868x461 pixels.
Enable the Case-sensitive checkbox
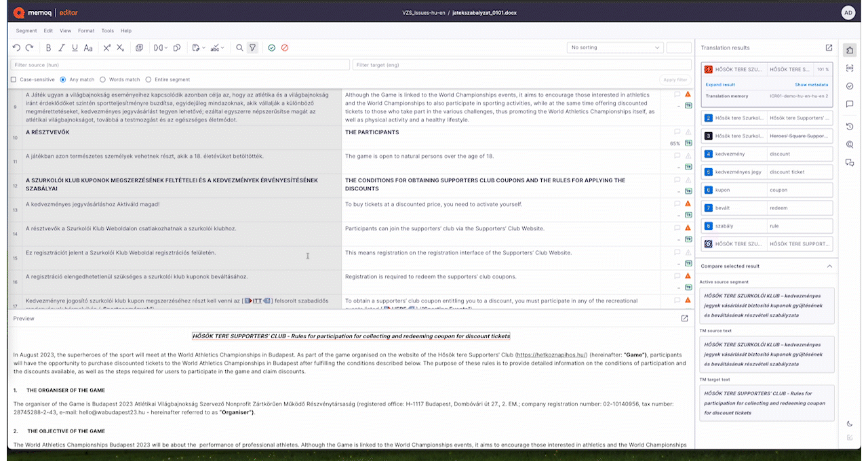point(14,79)
